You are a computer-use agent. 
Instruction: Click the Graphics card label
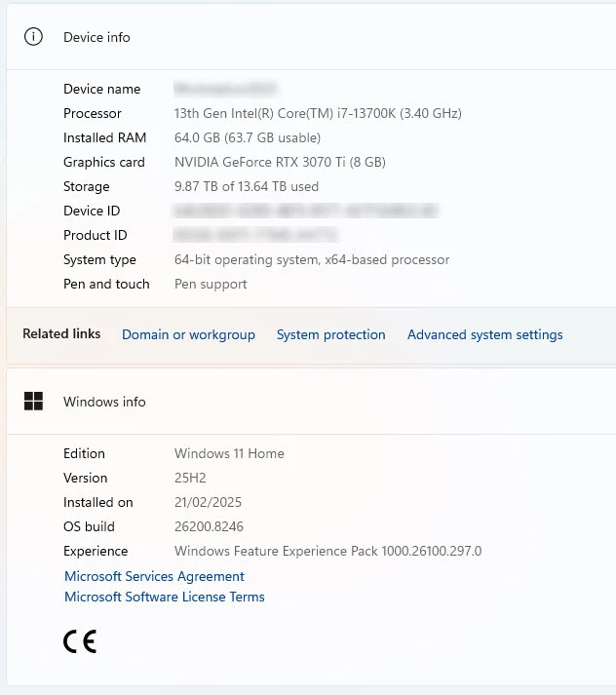[104, 162]
